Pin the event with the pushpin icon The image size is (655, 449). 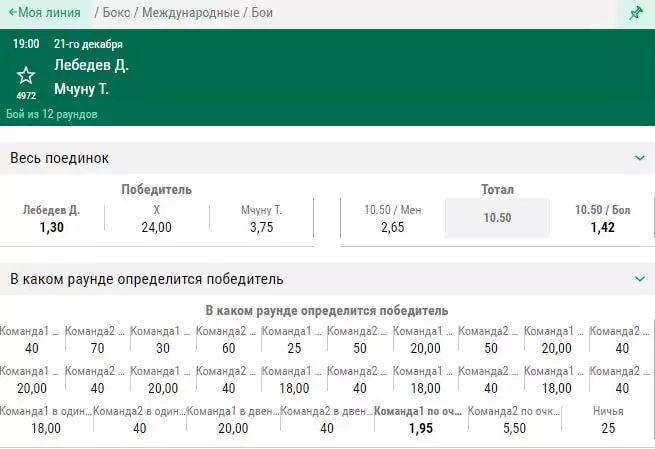click(635, 13)
